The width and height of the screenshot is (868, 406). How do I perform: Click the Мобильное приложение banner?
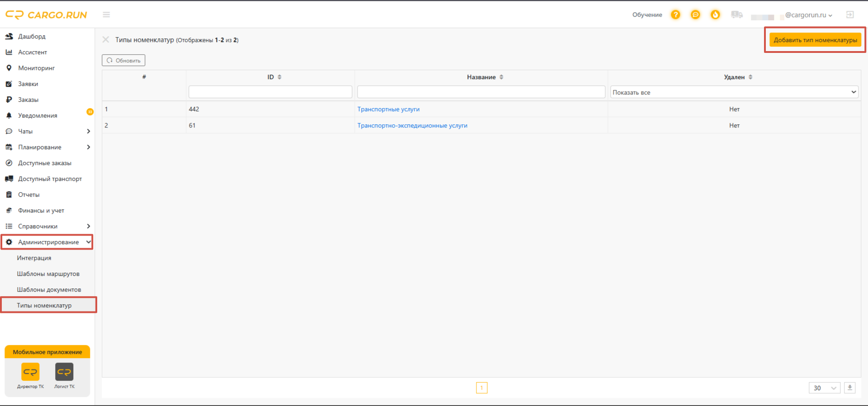click(x=47, y=352)
